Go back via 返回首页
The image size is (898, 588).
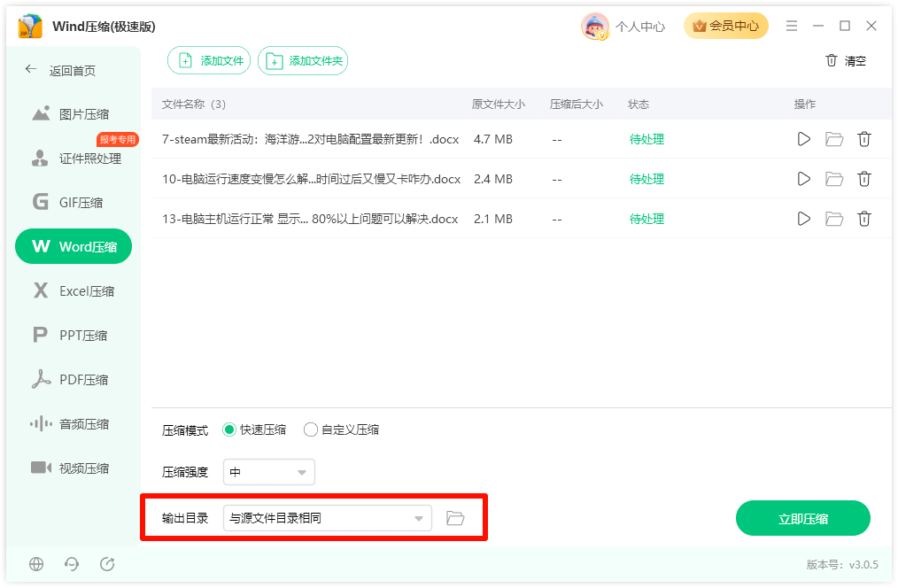60,71
